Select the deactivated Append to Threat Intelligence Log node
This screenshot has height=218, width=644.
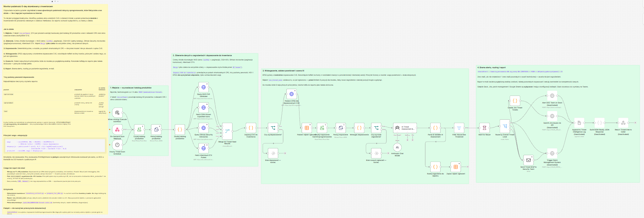579,123
